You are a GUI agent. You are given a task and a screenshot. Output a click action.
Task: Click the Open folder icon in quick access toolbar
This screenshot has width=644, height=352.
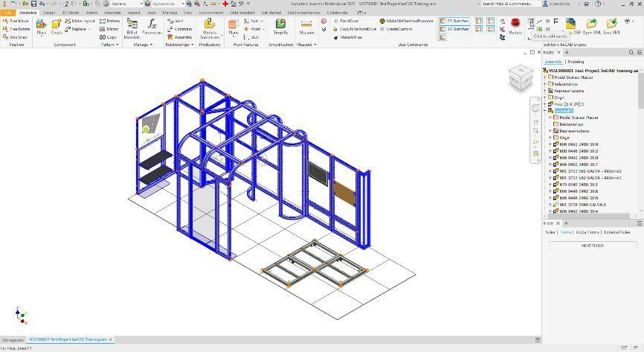coord(25,4)
